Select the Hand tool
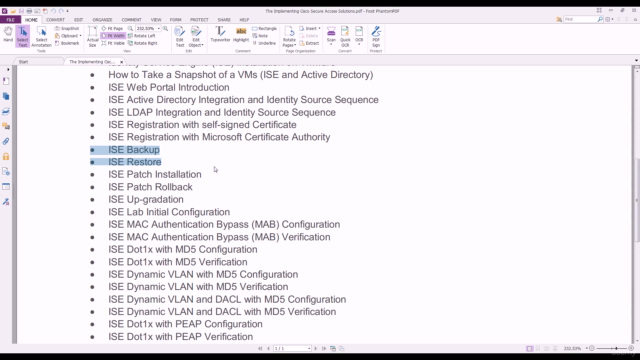640x360 pixels. click(8, 35)
